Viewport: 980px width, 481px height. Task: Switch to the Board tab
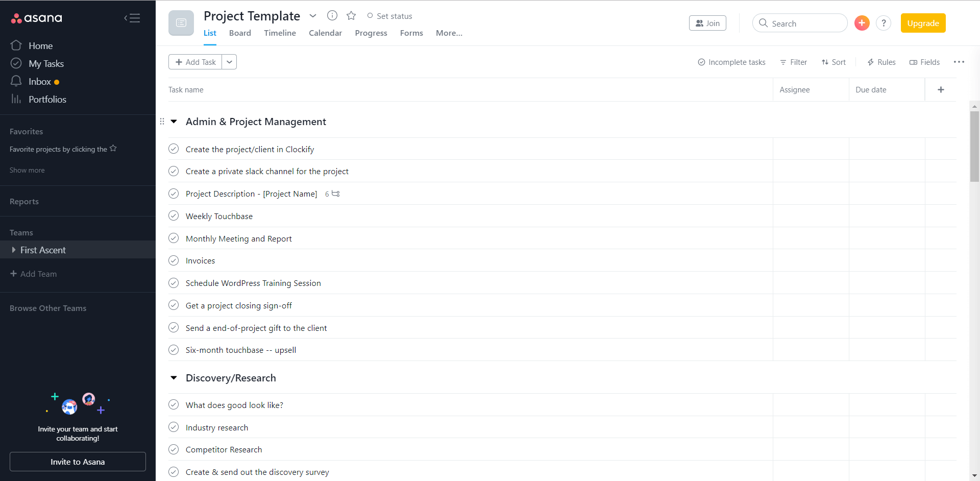tap(240, 33)
